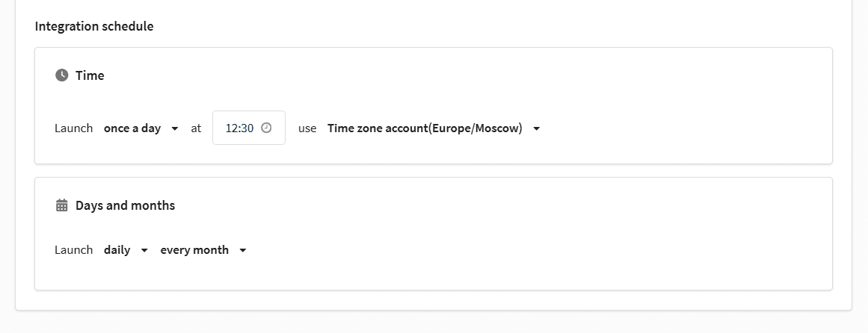
Task: Click the arrow next to 'once a day'
Action: click(175, 128)
